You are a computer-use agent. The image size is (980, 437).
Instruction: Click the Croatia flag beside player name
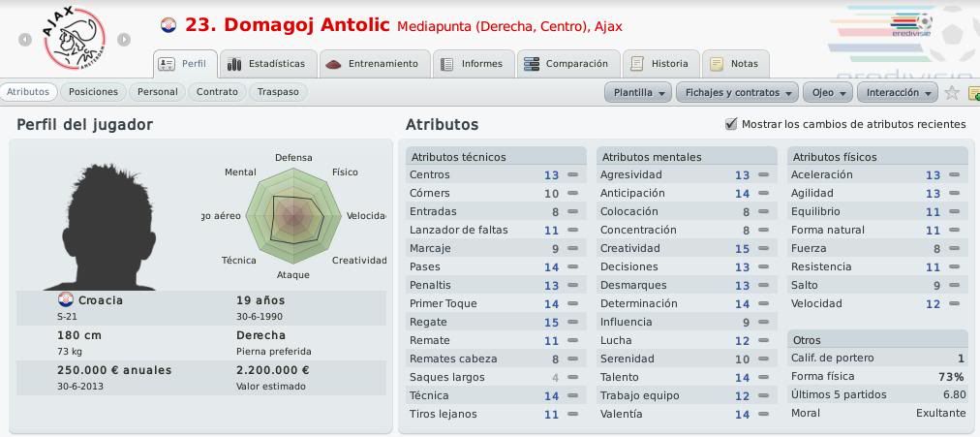point(168,25)
